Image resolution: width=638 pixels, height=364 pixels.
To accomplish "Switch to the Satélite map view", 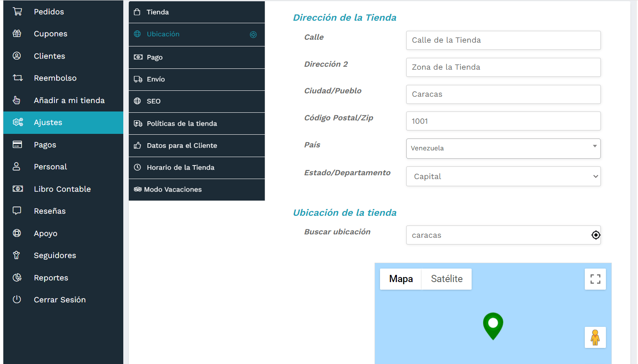I will click(447, 279).
